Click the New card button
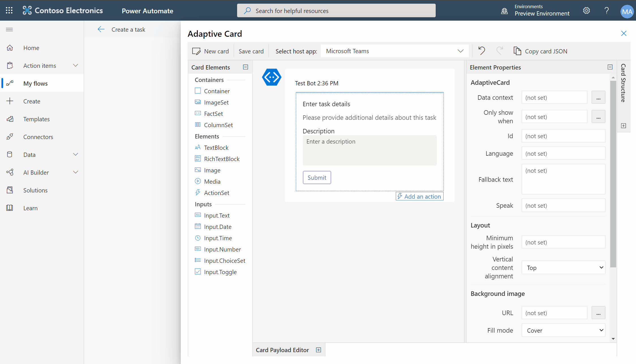The width and height of the screenshot is (636, 364). click(210, 51)
